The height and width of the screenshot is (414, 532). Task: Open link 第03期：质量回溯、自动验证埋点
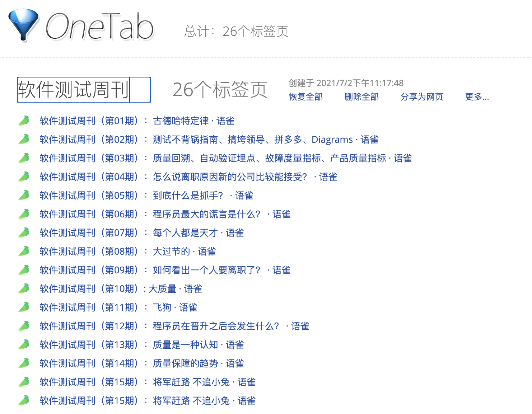point(225,158)
